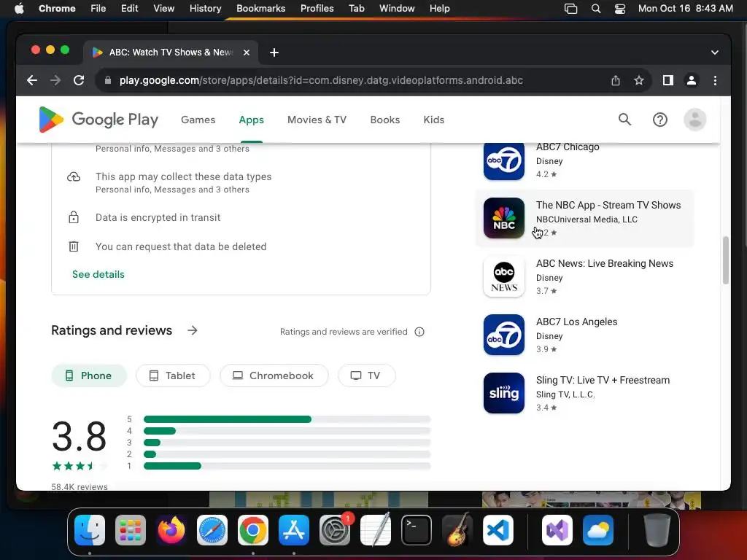Open The NBC App - Stream TV Shows title

coord(608,205)
